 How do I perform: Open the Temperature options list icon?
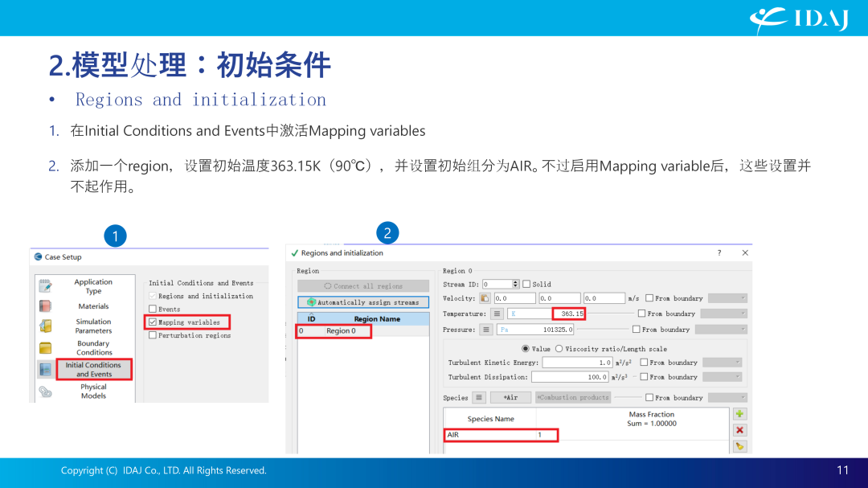pos(497,314)
